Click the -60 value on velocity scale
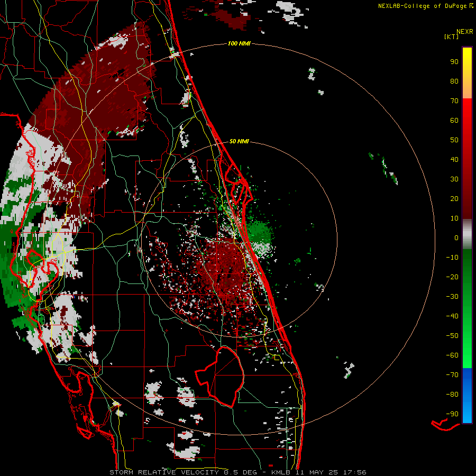Viewport: 476px width, 476px height. 452,355
